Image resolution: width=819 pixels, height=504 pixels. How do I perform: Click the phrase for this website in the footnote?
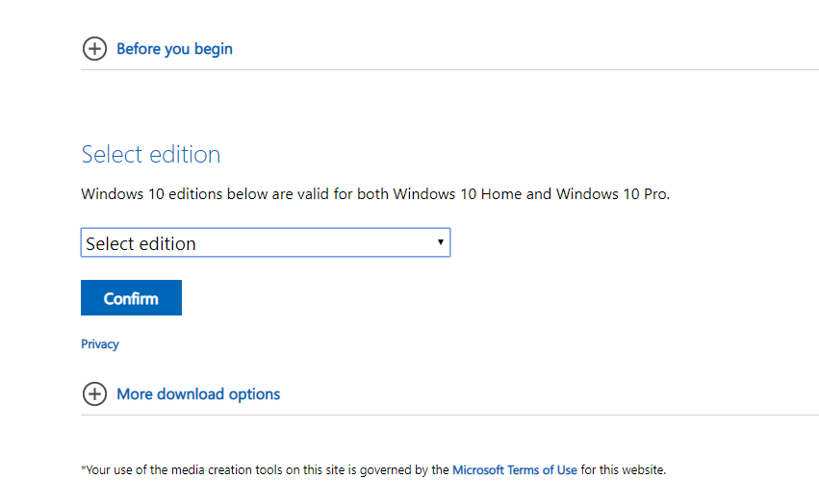(623, 470)
